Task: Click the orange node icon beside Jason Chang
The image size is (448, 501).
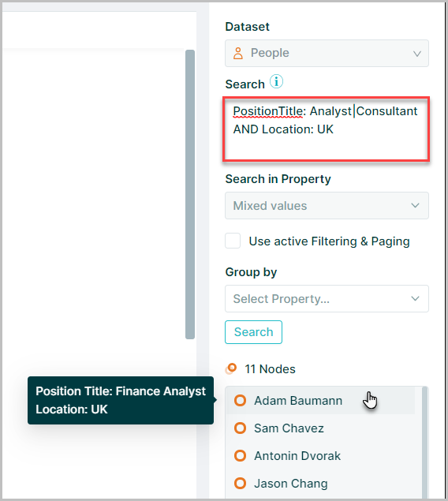Action: tap(240, 484)
